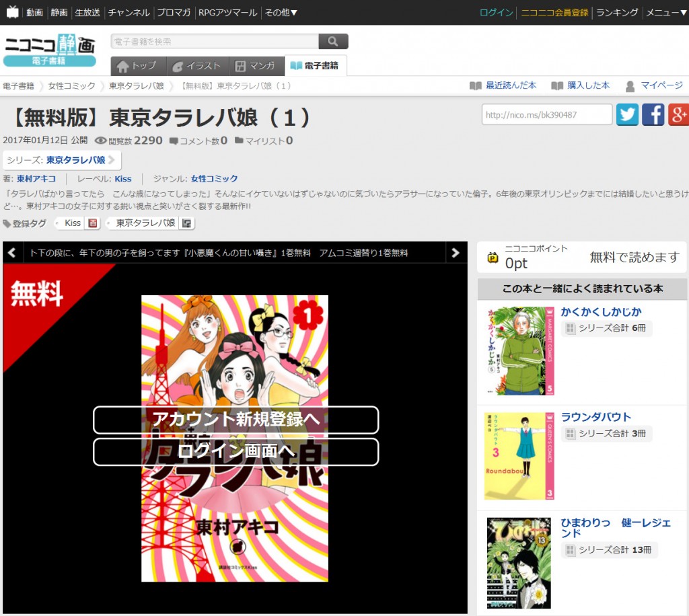689x616 pixels.
Task: Click the Kiss tag
Action: [73, 223]
